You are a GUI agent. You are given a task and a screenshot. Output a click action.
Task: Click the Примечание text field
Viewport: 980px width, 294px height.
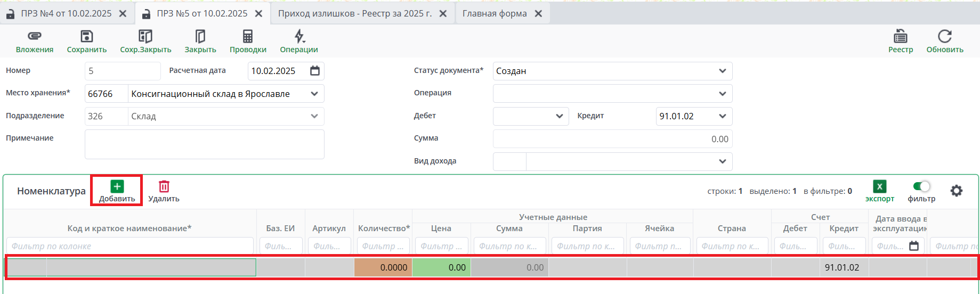point(204,144)
